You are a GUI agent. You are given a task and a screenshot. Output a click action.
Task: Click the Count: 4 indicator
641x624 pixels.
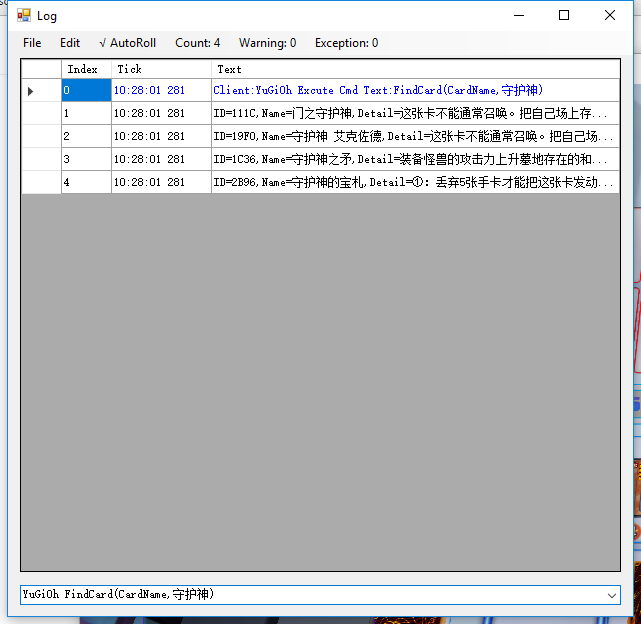click(197, 43)
